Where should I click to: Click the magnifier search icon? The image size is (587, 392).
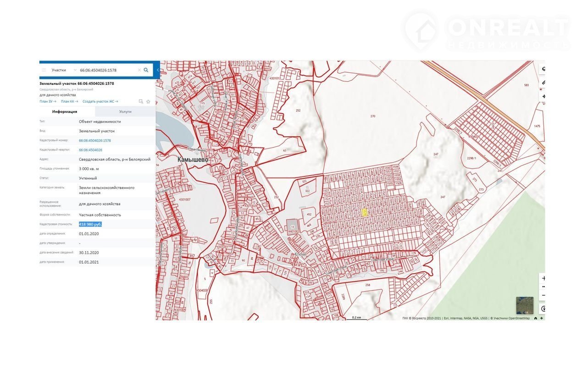[x=146, y=70]
